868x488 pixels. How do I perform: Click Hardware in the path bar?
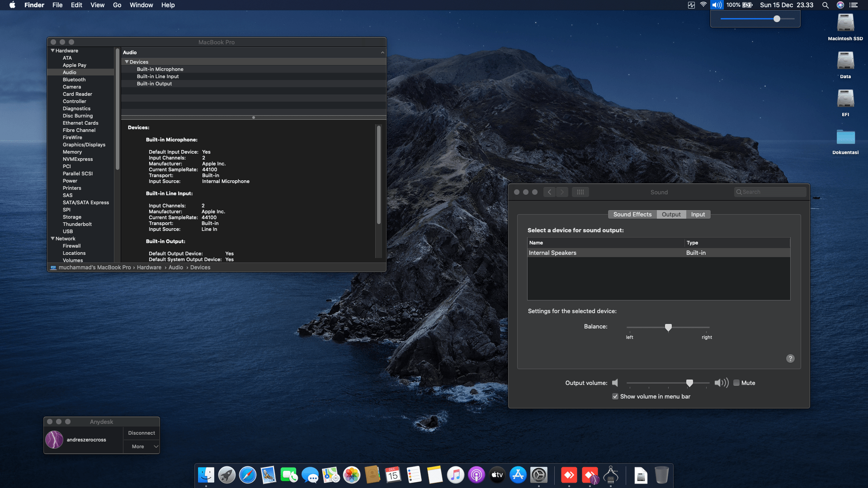(149, 267)
